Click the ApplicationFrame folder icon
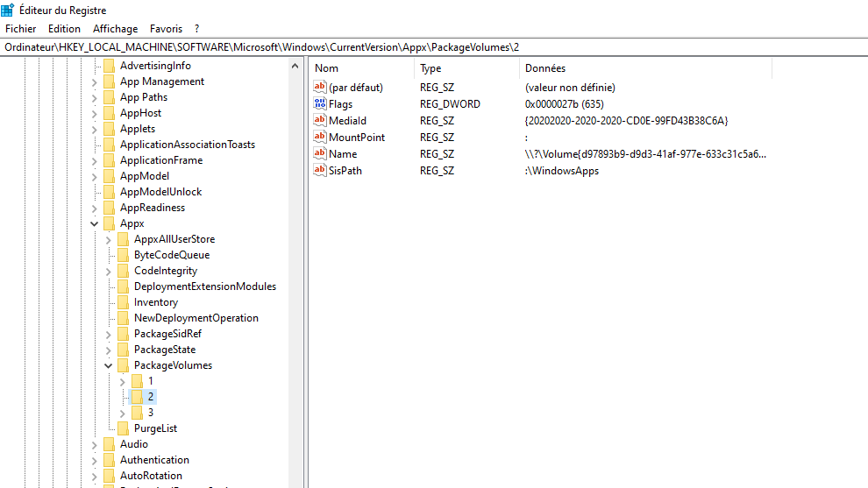This screenshot has width=868, height=488. click(x=109, y=160)
